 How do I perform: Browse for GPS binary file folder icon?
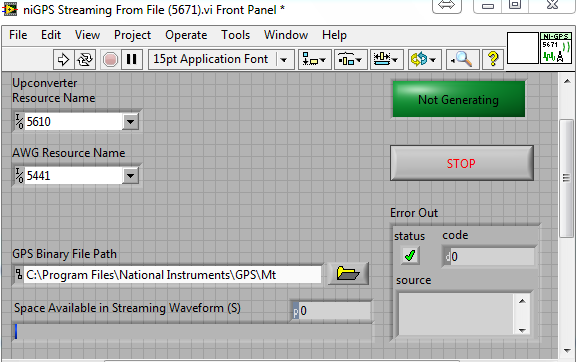(348, 273)
